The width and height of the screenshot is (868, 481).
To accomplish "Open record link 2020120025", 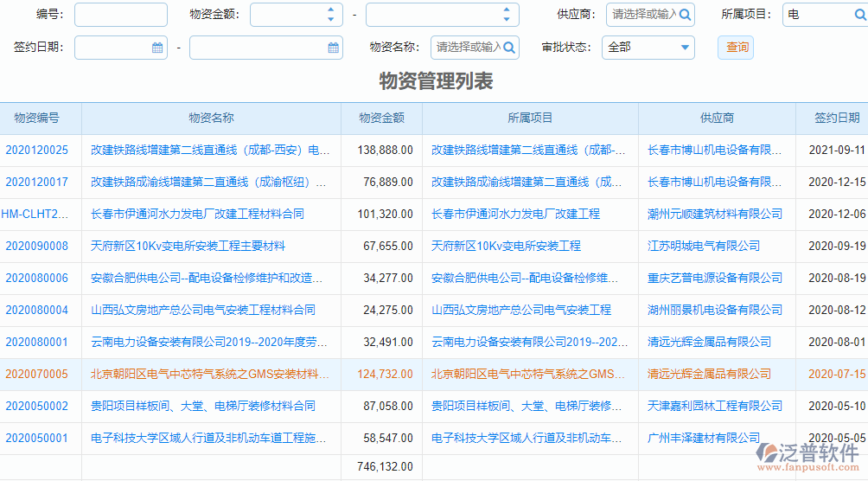I will 37,151.
